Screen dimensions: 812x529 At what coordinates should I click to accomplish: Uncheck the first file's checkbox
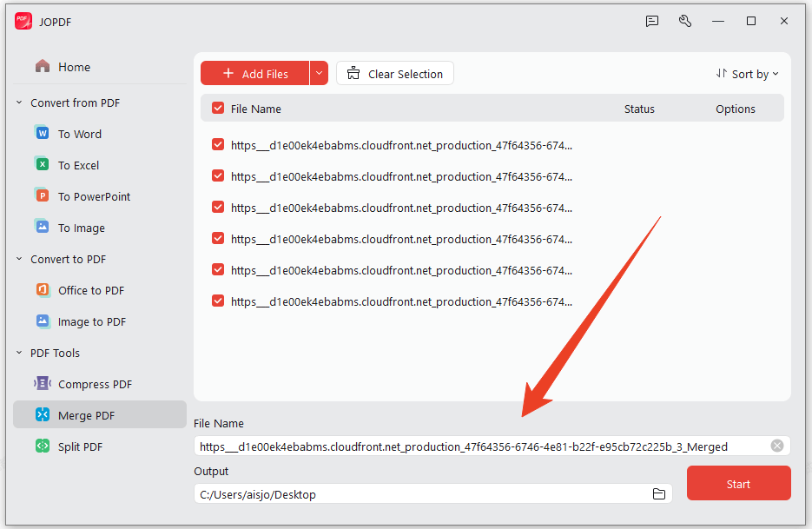[218, 144]
